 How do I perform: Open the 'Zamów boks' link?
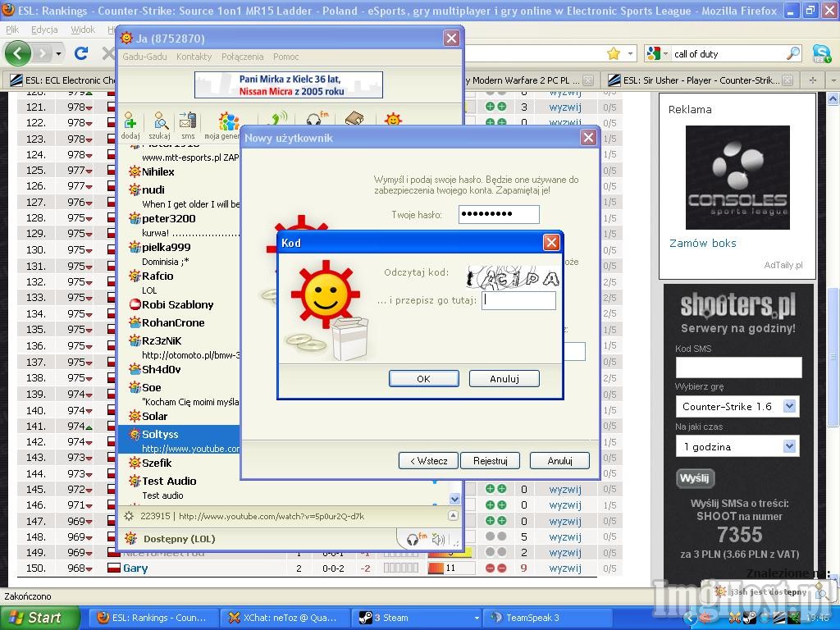tap(703, 243)
